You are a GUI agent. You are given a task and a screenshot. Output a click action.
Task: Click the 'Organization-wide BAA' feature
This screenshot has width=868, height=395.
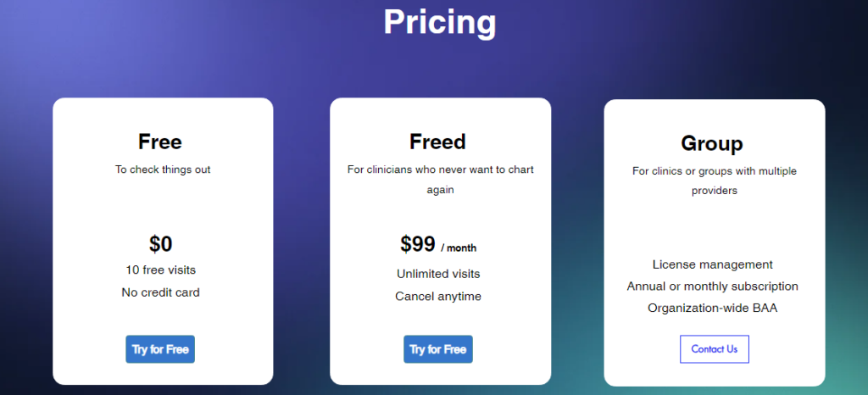(713, 308)
